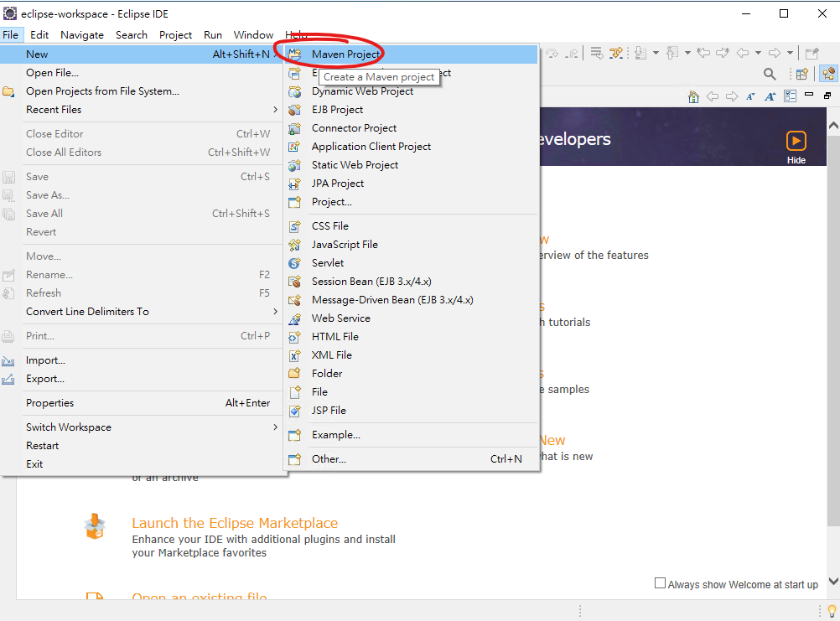
Task: Open the Forward history dropdown arrow
Action: (x=791, y=53)
